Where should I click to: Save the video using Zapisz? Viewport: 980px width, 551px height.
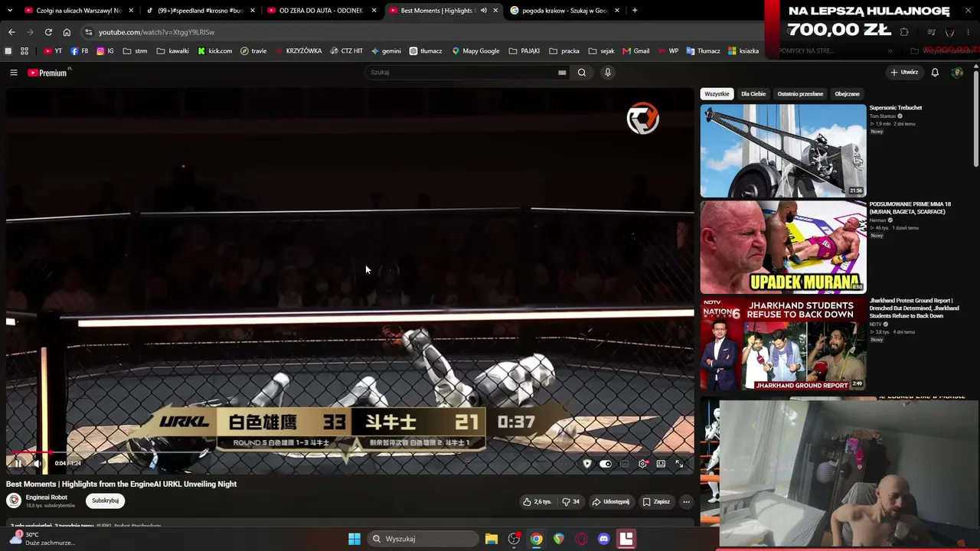click(656, 501)
